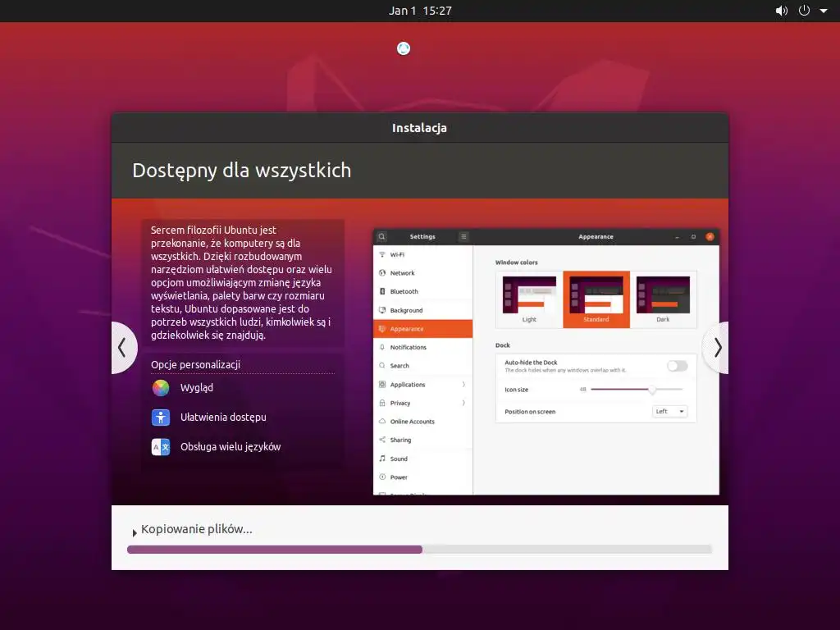The image size is (840, 630).
Task: Click the Background monitor icon in sidebar
Action: (x=382, y=310)
